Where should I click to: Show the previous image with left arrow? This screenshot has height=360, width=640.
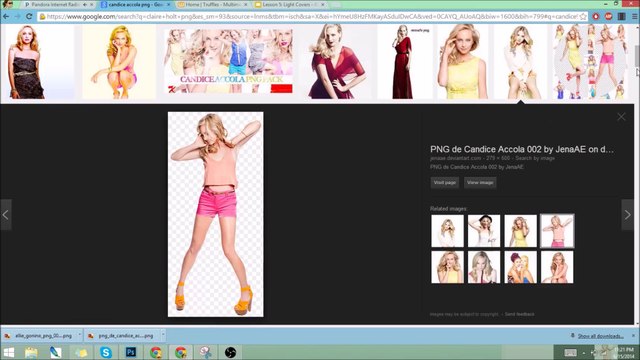coord(6,215)
